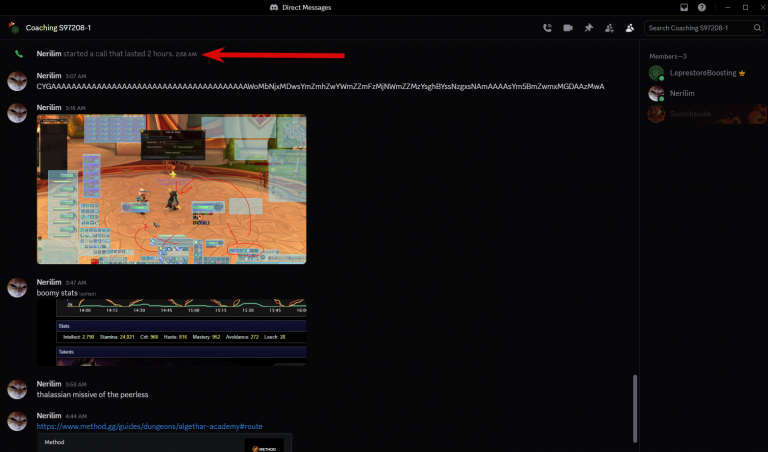Select LeprestoreBoosting in the members list

click(x=704, y=73)
